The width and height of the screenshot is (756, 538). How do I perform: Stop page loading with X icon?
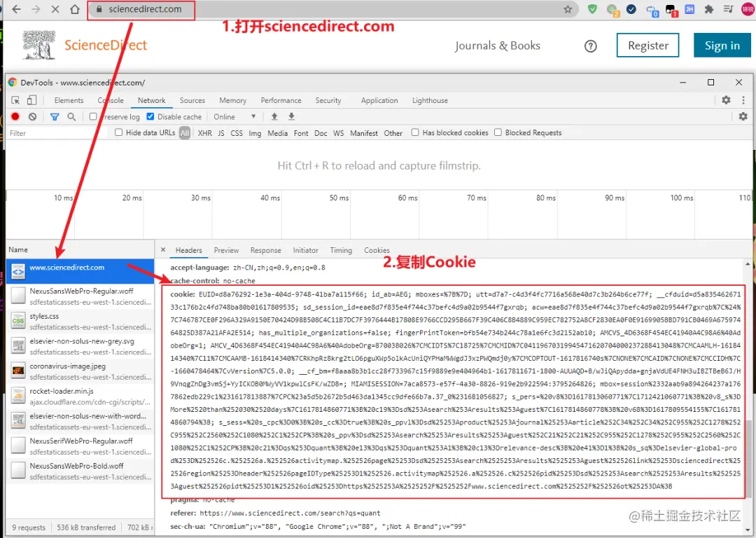tap(55, 9)
